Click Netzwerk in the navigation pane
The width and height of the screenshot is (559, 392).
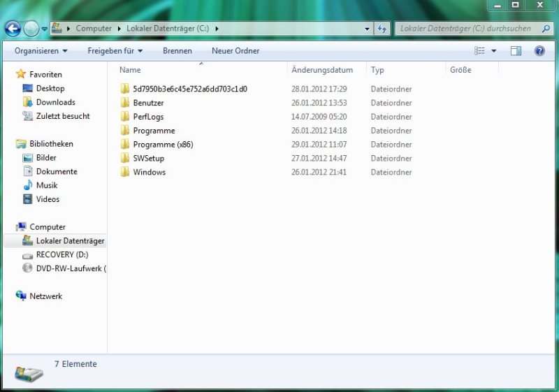coord(45,296)
